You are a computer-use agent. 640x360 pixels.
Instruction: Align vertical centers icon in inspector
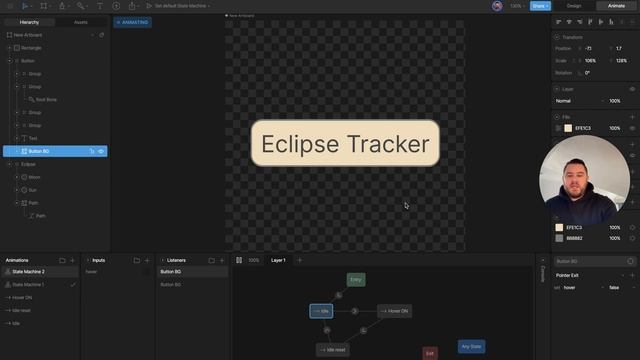tap(601, 22)
